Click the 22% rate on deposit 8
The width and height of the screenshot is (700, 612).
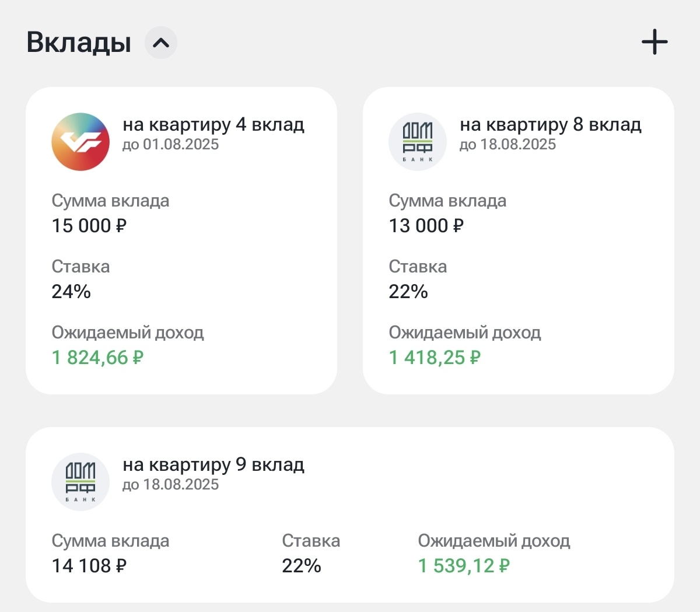(x=408, y=292)
